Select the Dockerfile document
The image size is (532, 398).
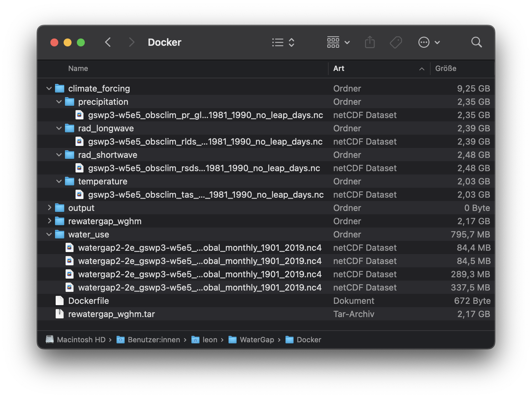click(x=88, y=301)
